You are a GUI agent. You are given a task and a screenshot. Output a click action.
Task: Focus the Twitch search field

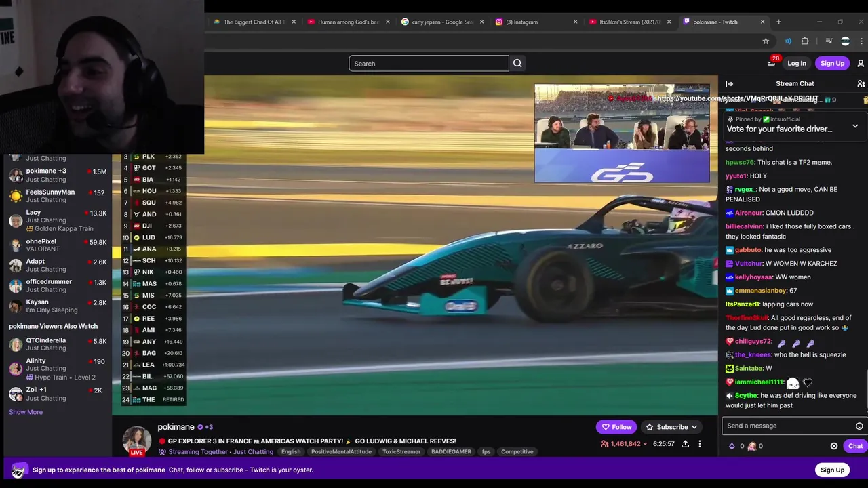pyautogui.click(x=429, y=64)
